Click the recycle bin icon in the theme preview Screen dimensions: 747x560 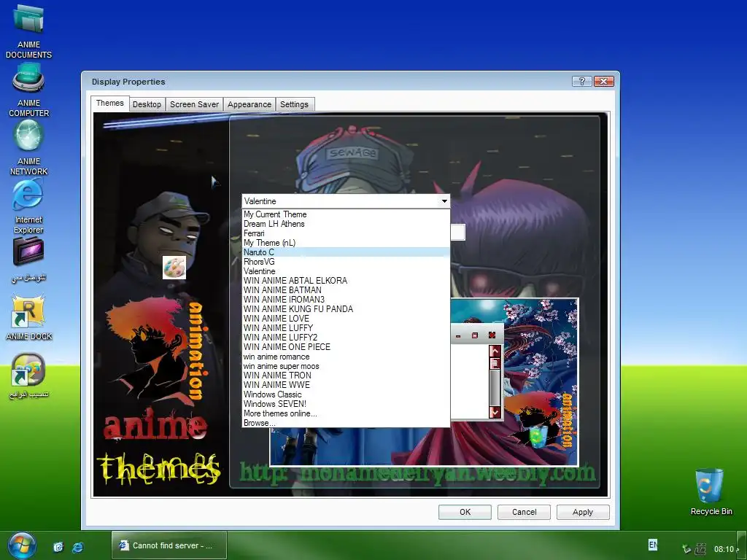[538, 437]
